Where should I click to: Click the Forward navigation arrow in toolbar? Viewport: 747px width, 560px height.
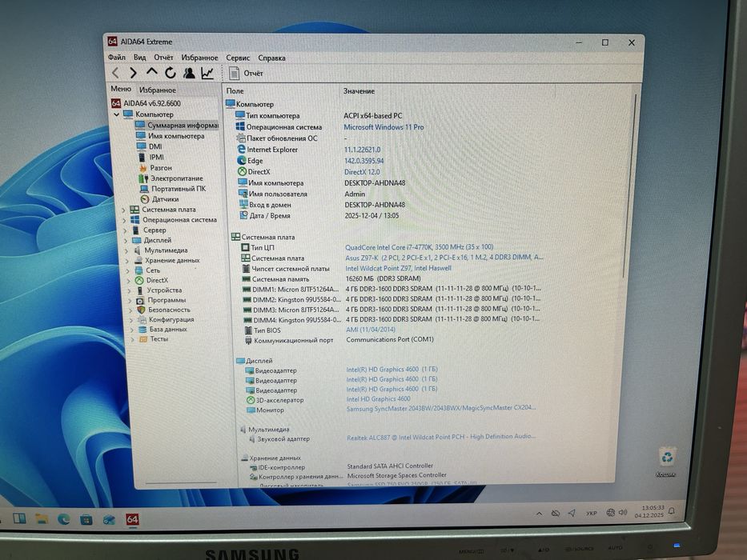pos(133,73)
